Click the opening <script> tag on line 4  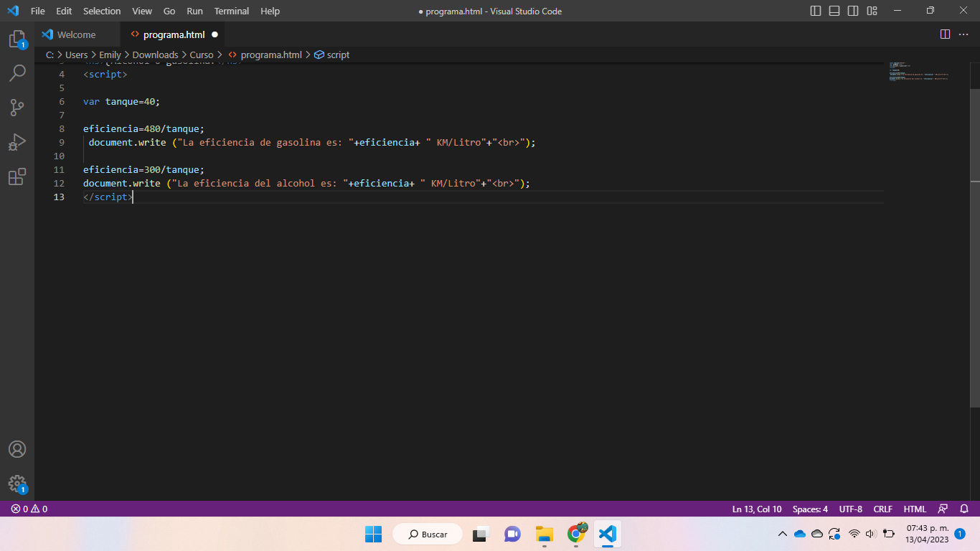(105, 74)
